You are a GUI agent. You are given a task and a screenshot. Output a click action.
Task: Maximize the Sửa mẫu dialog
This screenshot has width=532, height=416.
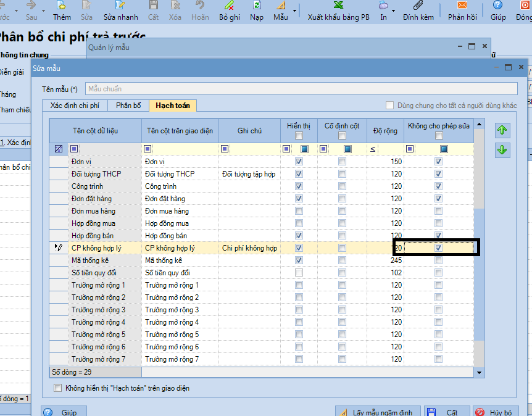click(x=508, y=67)
